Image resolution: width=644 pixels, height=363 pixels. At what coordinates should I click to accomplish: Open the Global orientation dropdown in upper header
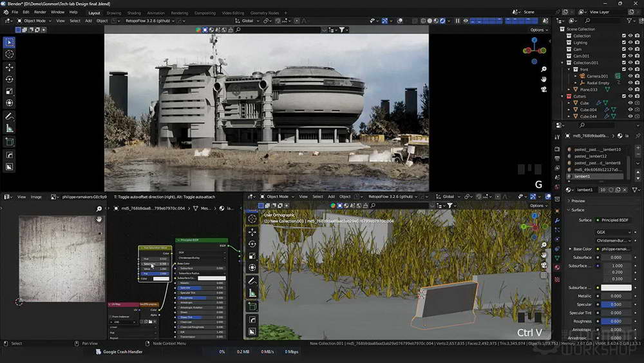pyautogui.click(x=247, y=21)
